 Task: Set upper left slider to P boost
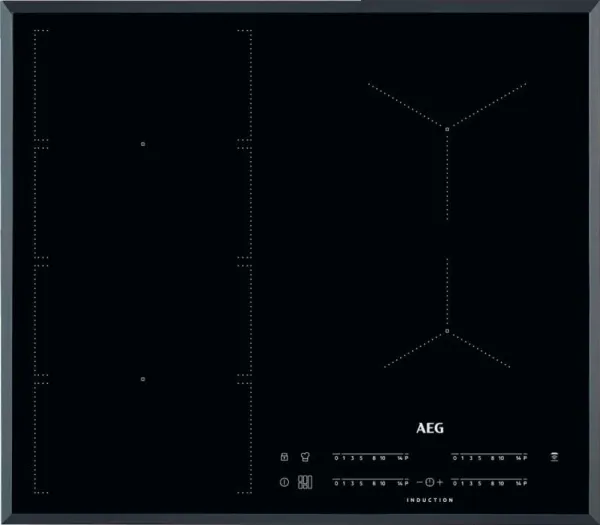(408, 458)
